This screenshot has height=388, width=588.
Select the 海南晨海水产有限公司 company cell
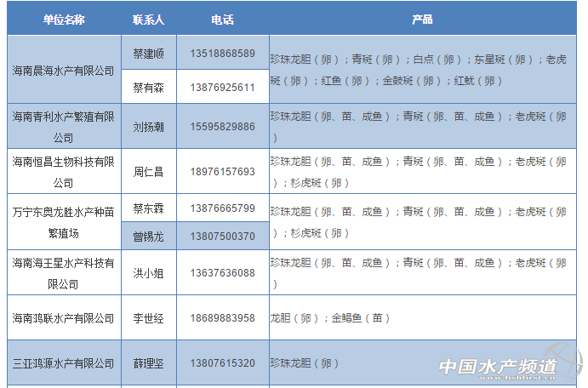click(x=64, y=70)
